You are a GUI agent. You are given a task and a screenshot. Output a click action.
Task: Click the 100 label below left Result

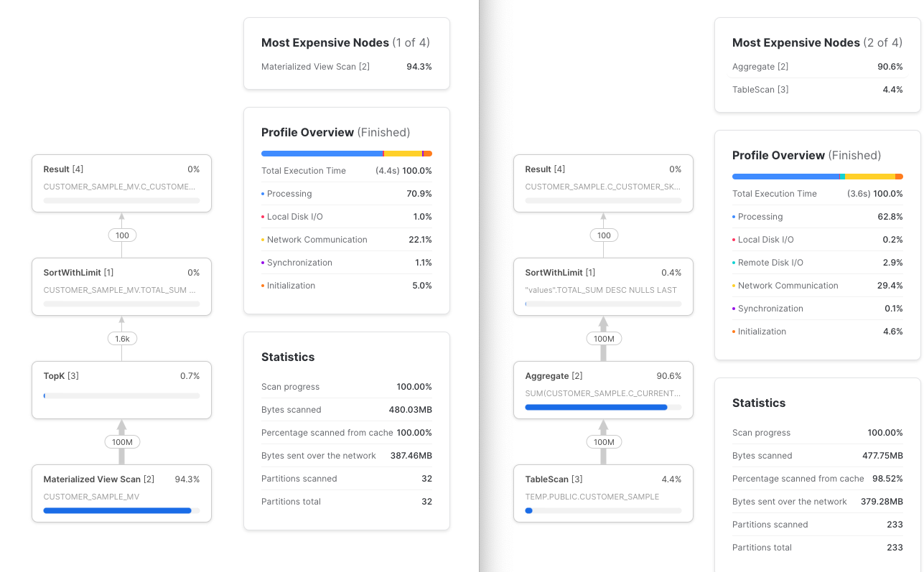[122, 235]
